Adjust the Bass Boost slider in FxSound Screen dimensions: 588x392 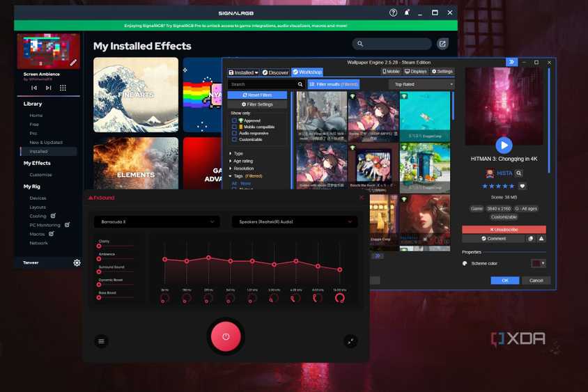pos(115,297)
